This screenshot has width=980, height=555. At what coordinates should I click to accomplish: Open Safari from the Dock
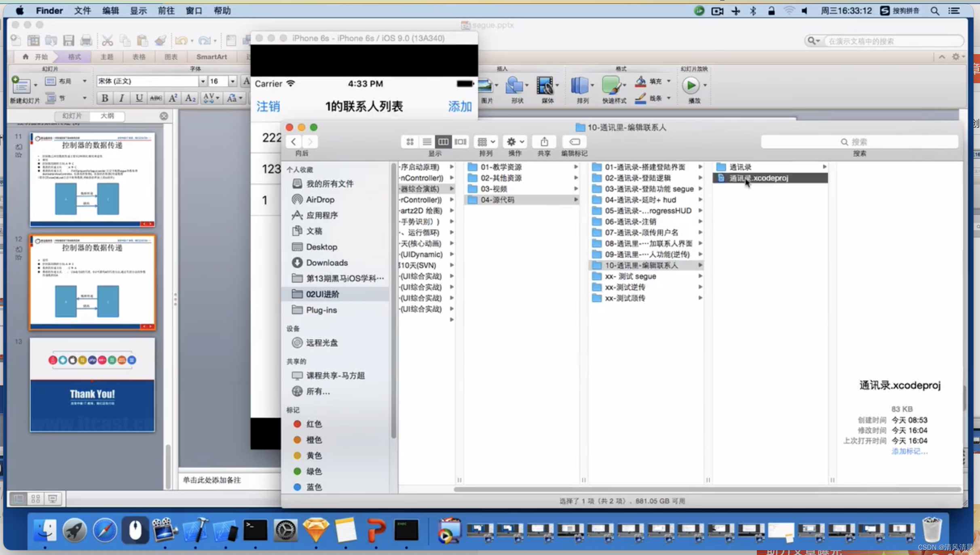coord(105,530)
